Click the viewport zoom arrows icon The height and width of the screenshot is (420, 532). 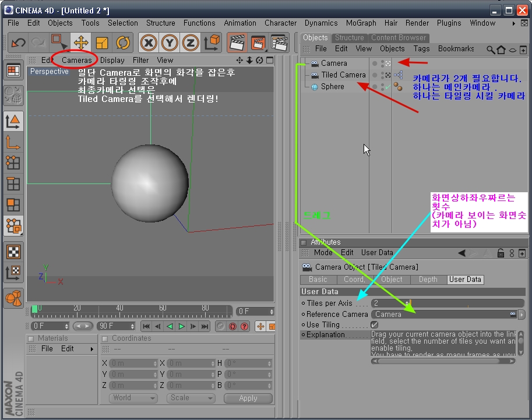coord(249,61)
